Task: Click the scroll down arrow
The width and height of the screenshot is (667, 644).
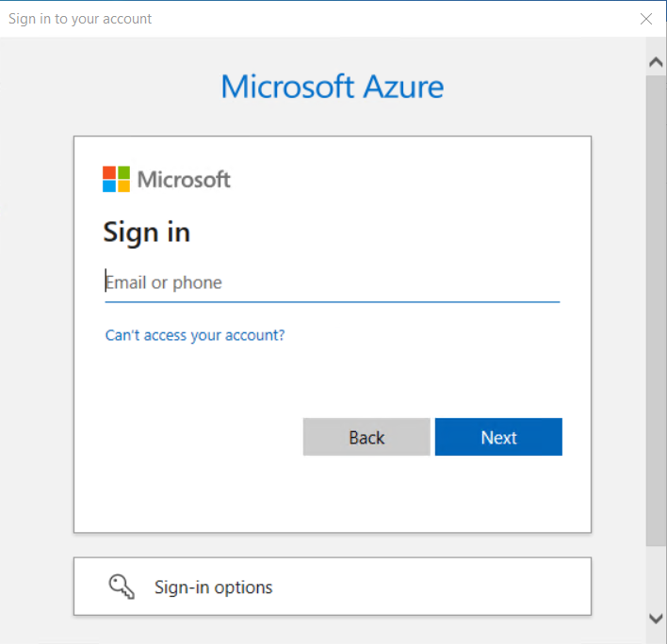Action: click(x=656, y=618)
